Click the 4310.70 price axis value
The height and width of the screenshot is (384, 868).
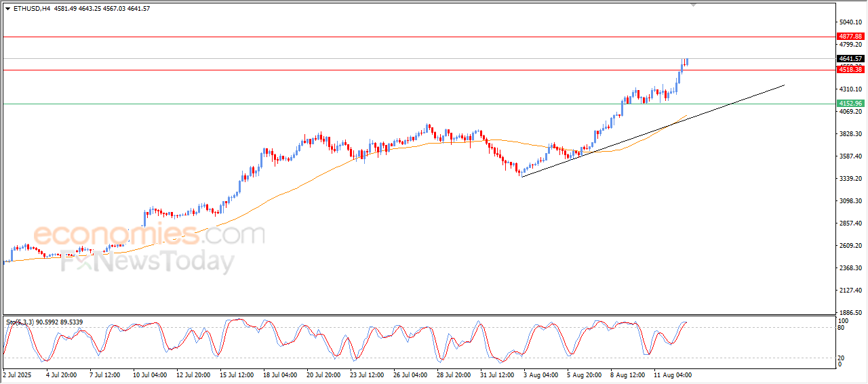850,89
